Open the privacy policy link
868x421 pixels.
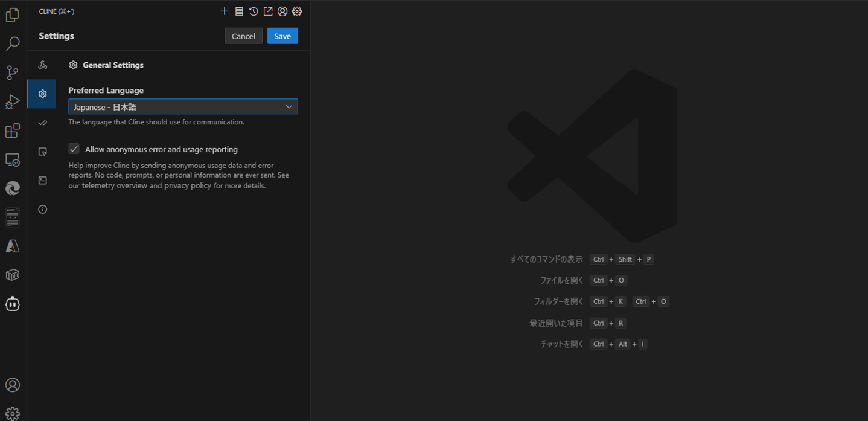(x=188, y=186)
